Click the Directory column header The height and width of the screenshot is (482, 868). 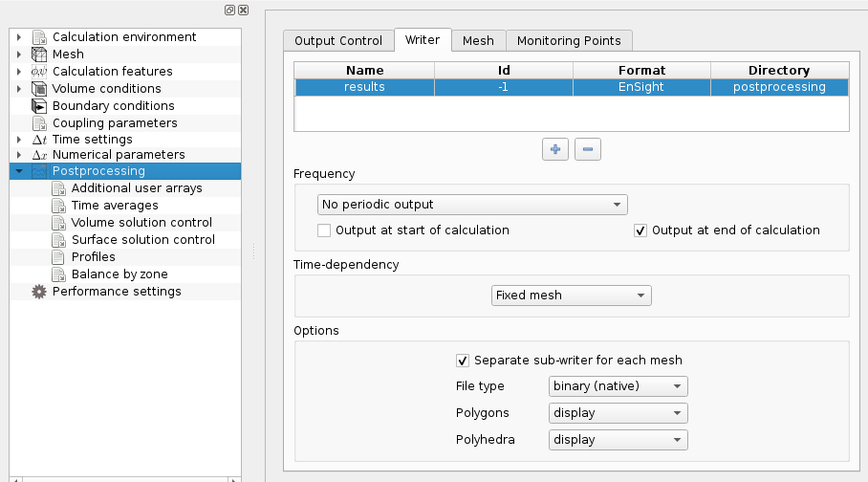(x=779, y=71)
